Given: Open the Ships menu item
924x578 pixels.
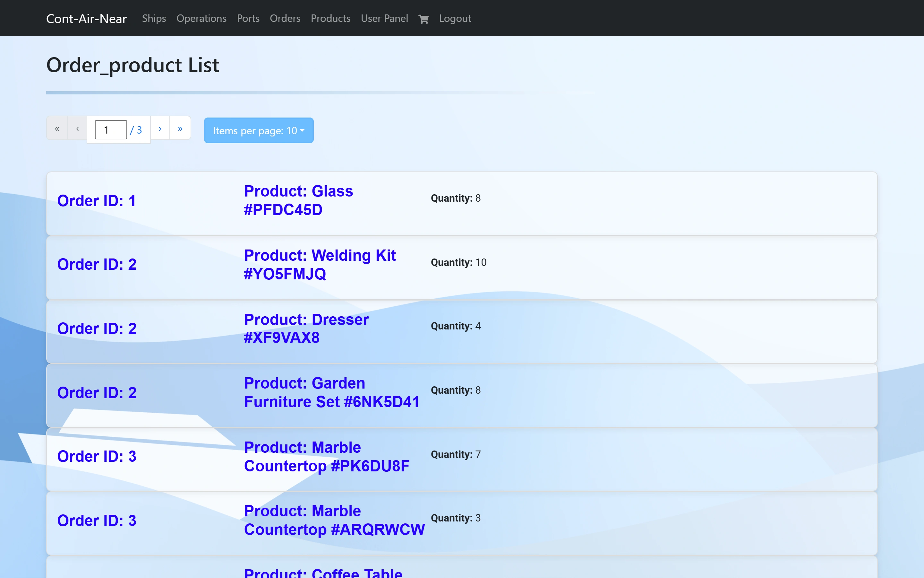Looking at the screenshot, I should [x=154, y=18].
